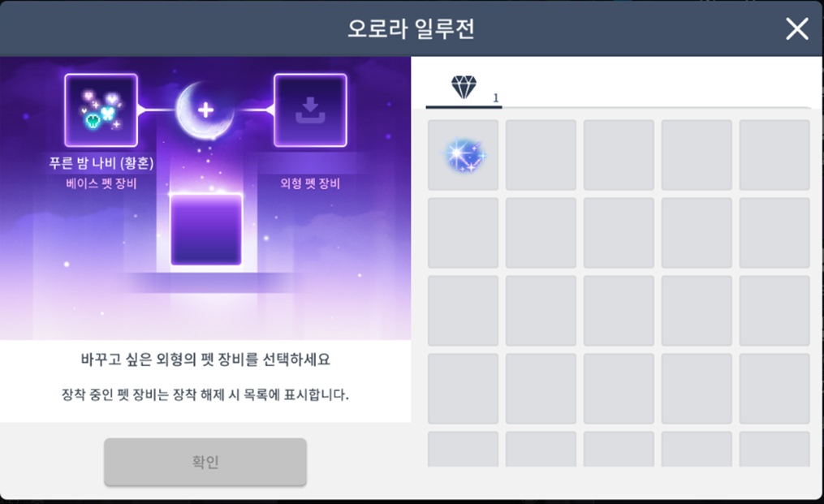Click the empty purple result slot
This screenshot has height=504, width=824.
pyautogui.click(x=206, y=230)
